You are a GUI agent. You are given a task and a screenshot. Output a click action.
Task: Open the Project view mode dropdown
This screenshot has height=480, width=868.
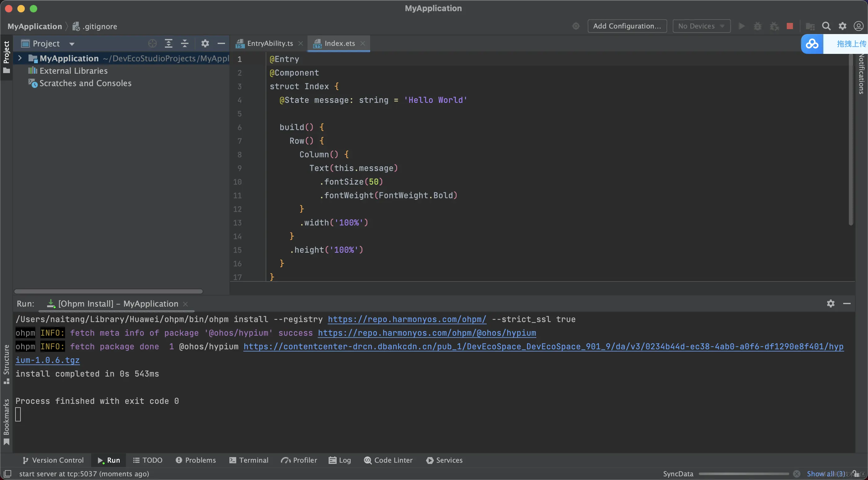click(71, 44)
